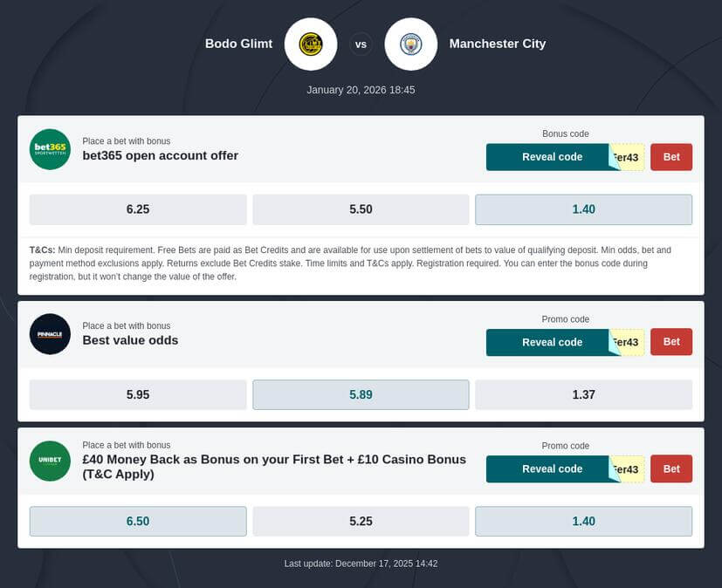722x588 pixels.
Task: Click the Bet button for bet365
Action: click(670, 157)
